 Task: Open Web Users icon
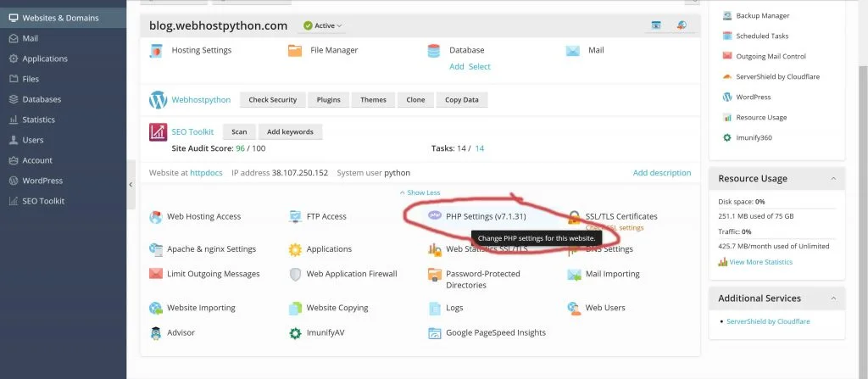[574, 308]
